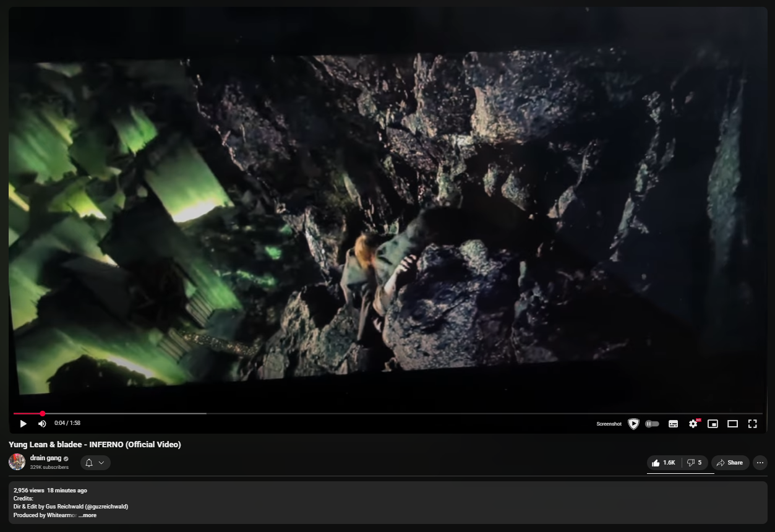Mute the video volume

click(x=42, y=424)
